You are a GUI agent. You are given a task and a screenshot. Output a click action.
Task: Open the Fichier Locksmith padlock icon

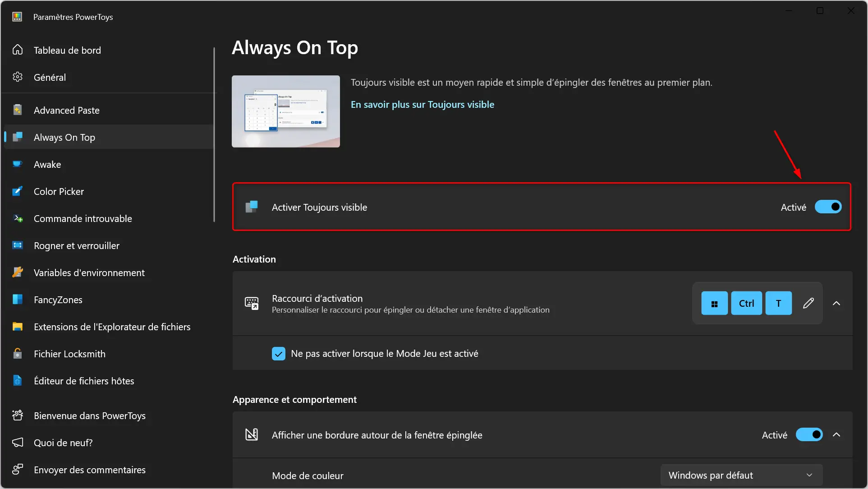pos(18,354)
